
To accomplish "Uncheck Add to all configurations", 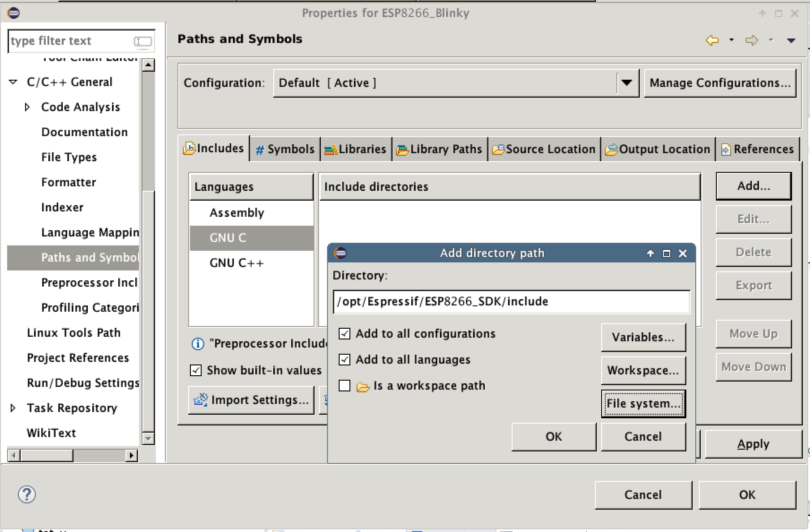I will tap(345, 334).
